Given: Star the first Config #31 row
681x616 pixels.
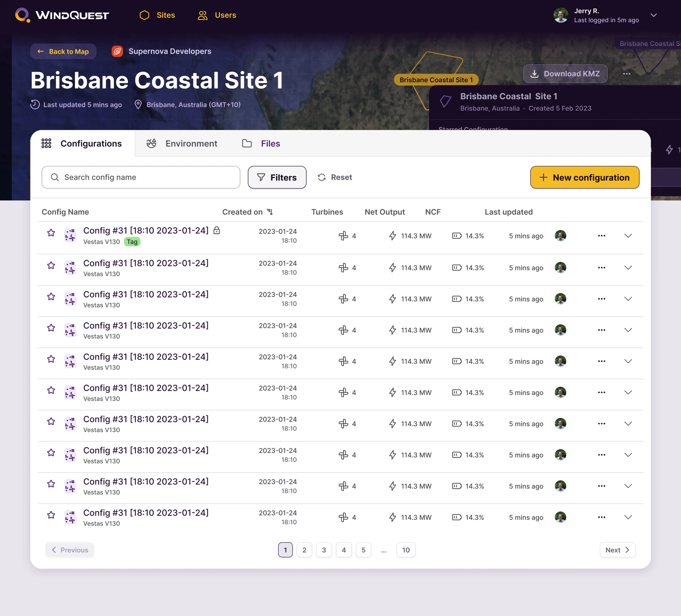Looking at the screenshot, I should (51, 233).
